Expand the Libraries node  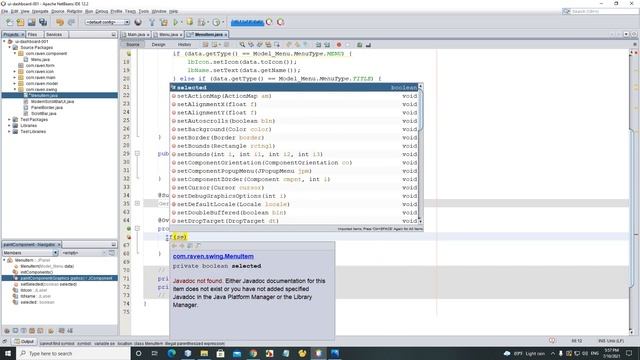(10, 125)
